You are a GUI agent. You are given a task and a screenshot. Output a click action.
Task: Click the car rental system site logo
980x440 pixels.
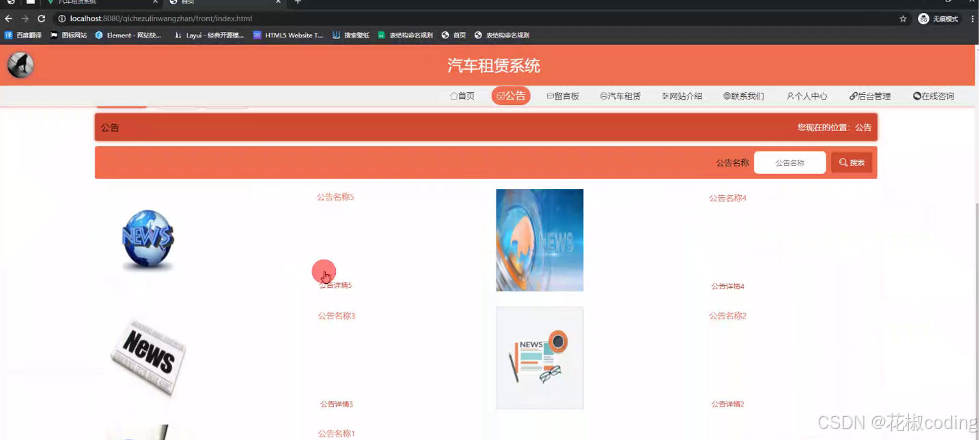click(x=20, y=65)
